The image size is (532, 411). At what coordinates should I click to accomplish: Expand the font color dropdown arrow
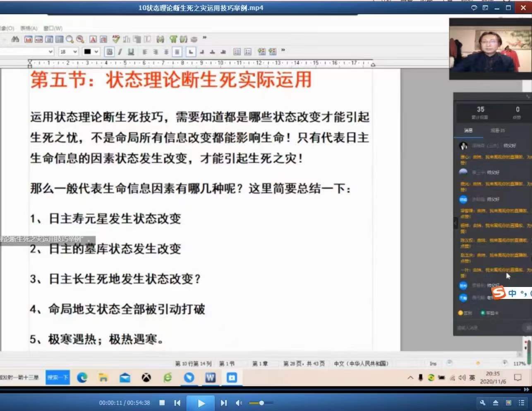pos(96,51)
